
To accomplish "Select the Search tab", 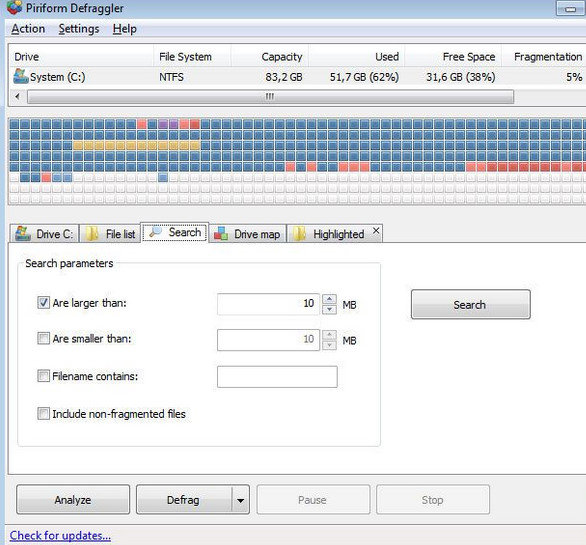I will (x=175, y=233).
